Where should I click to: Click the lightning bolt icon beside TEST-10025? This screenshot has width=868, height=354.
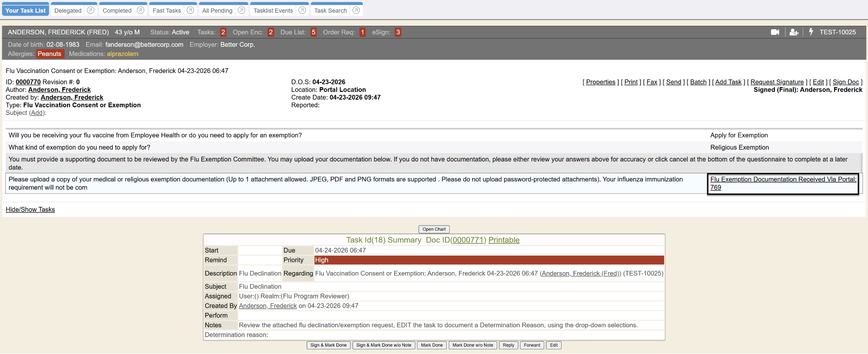[811, 32]
